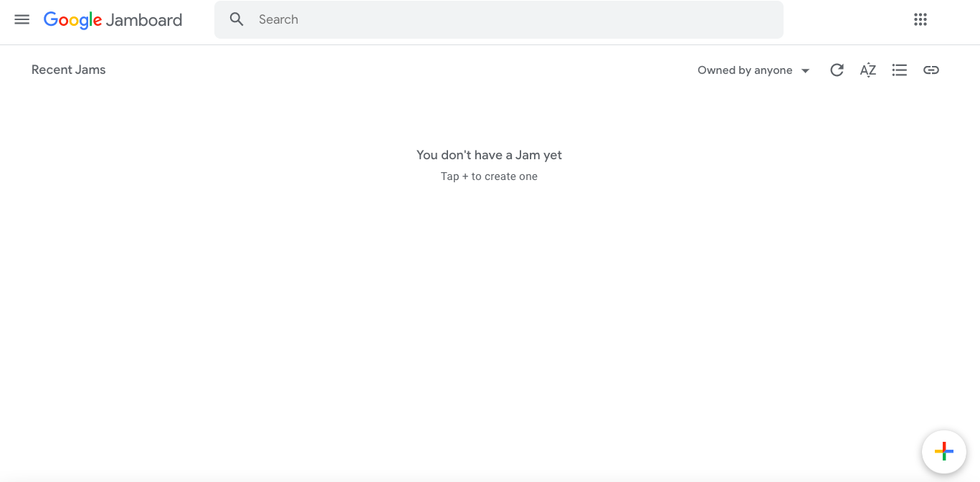Screen dimensions: 980x482
Task: Click the 'Recent Jams' heading
Action: coord(69,70)
